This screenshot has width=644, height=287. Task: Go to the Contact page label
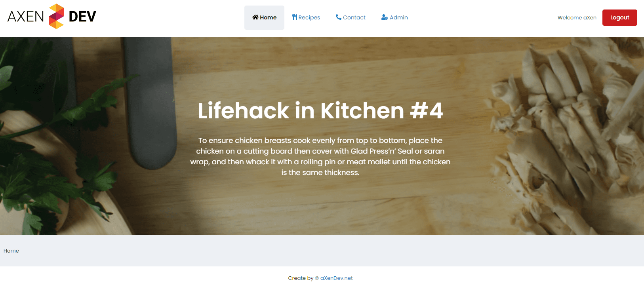click(x=354, y=17)
